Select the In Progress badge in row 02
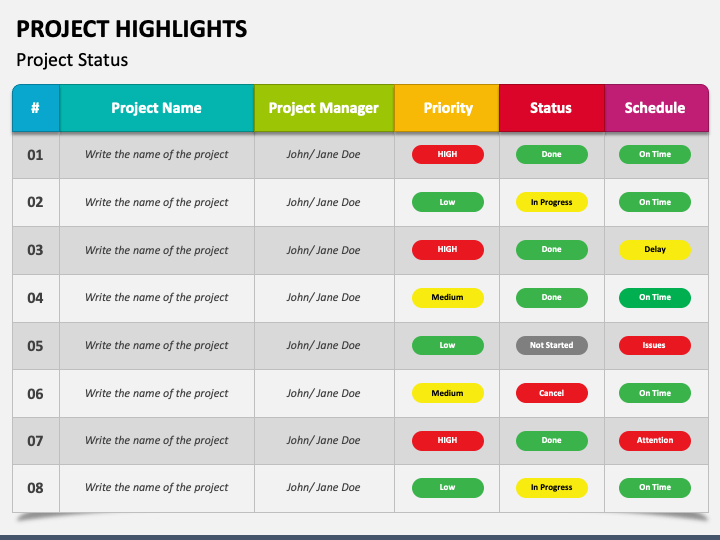This screenshot has height=540, width=720. click(551, 202)
